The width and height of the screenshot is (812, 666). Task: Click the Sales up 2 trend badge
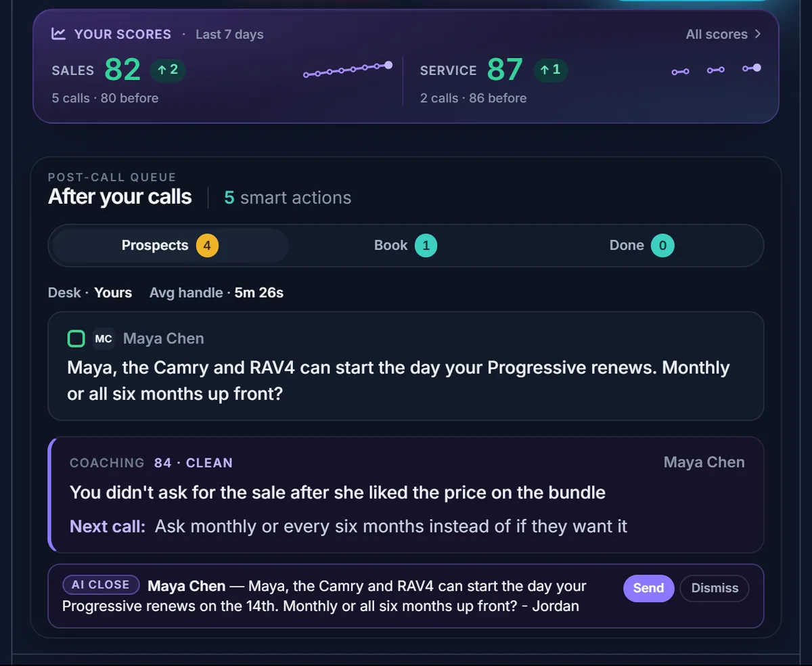click(x=168, y=70)
